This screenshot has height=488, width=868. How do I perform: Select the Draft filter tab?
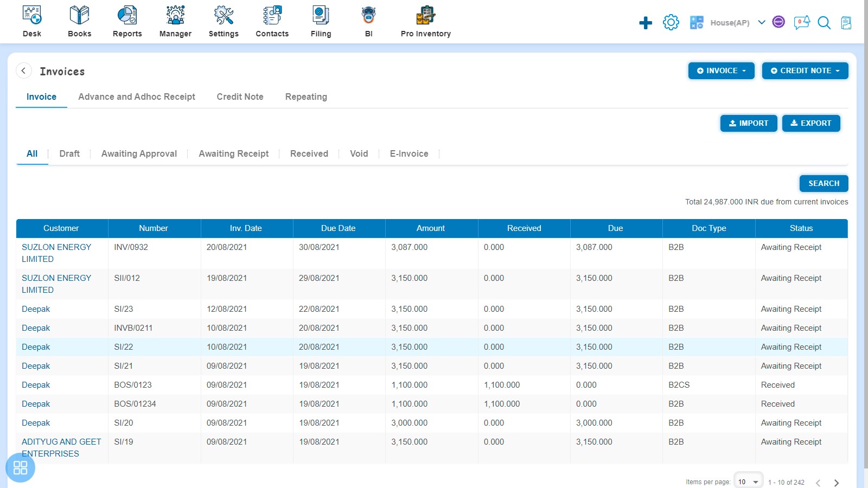point(69,153)
